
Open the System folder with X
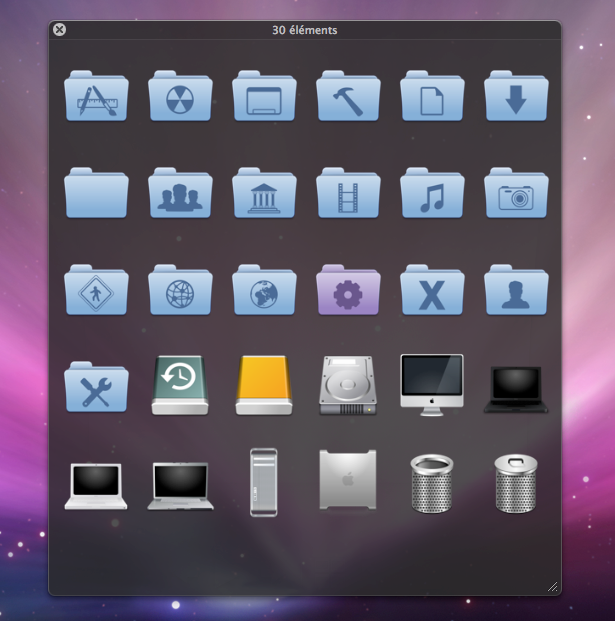point(432,290)
